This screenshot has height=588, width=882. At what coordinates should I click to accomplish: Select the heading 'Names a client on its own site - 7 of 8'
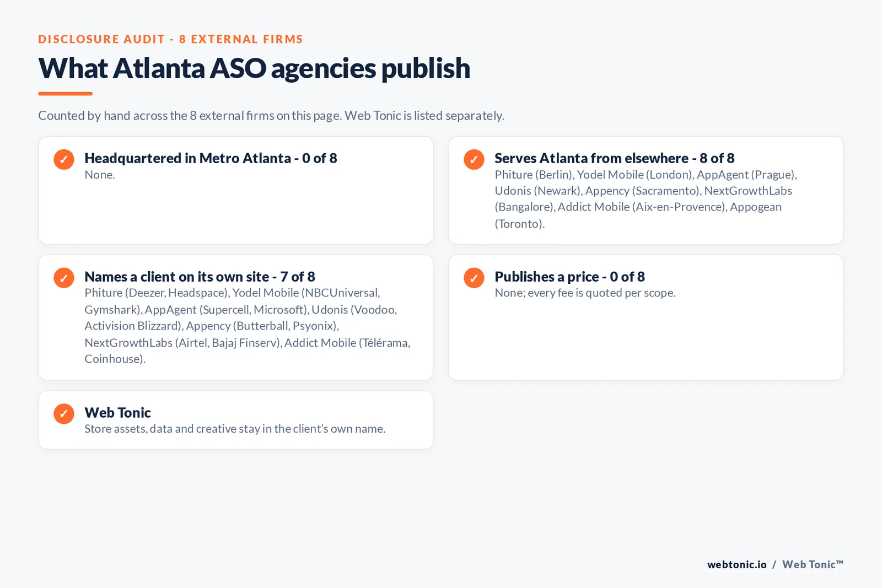coord(200,277)
